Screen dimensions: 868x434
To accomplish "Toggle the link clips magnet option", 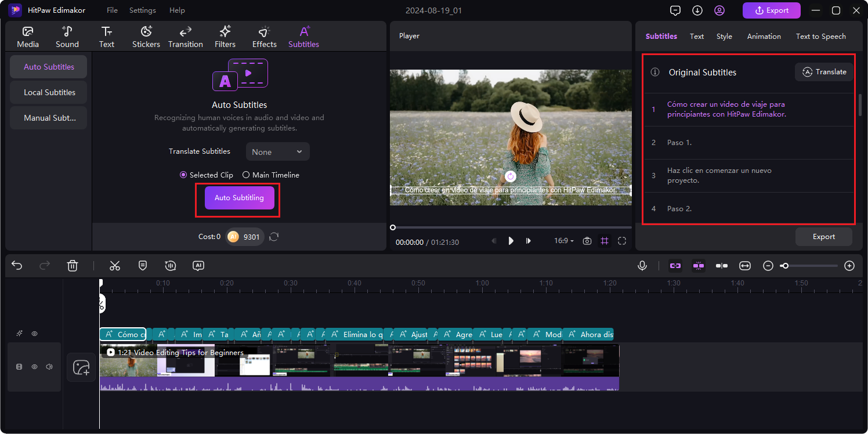I will point(675,266).
